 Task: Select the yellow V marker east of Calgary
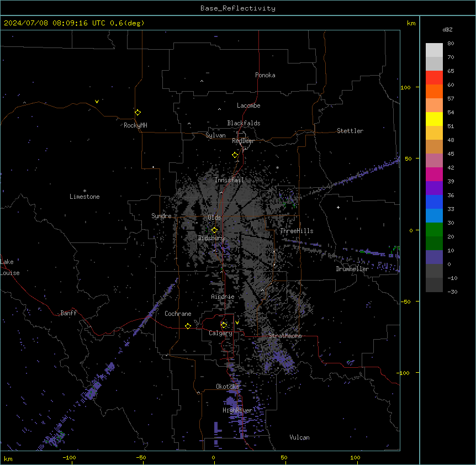point(237,323)
